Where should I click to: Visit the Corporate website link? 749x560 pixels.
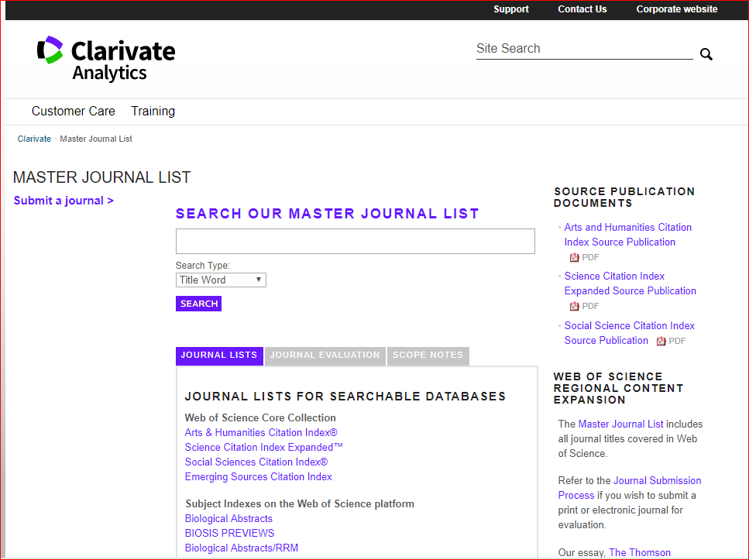677,9
